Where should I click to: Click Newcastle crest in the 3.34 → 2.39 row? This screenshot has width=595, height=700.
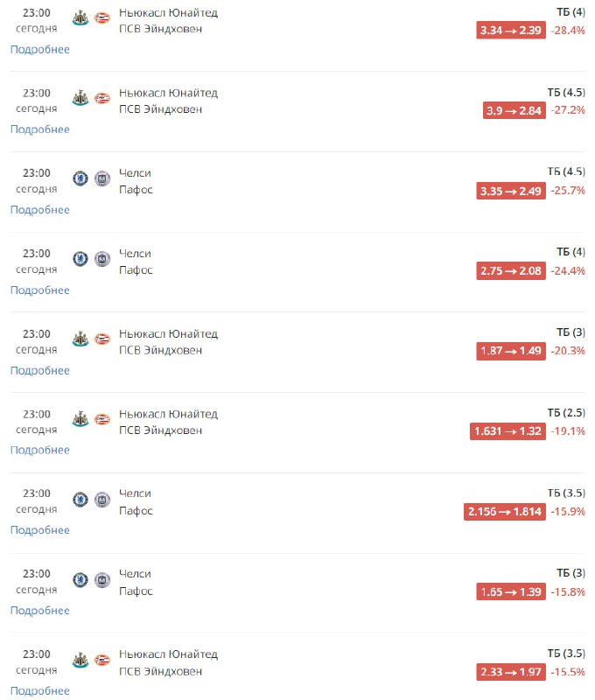tap(80, 18)
